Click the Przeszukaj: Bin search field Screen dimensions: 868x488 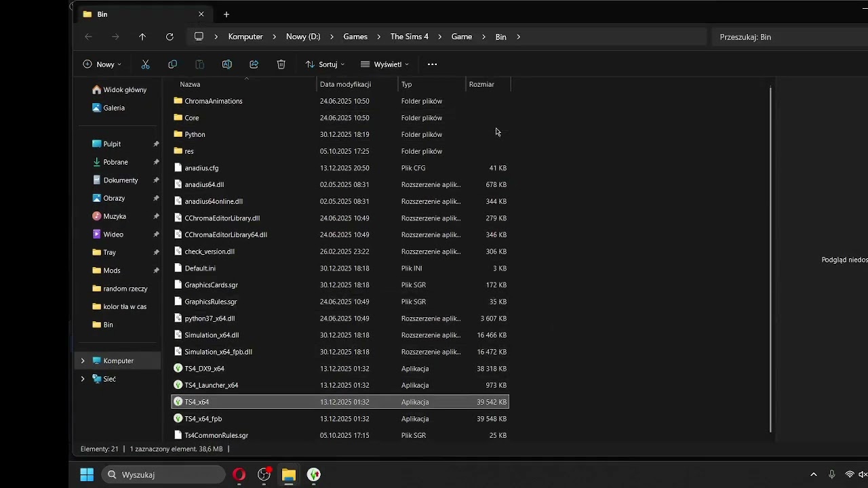[x=790, y=37]
